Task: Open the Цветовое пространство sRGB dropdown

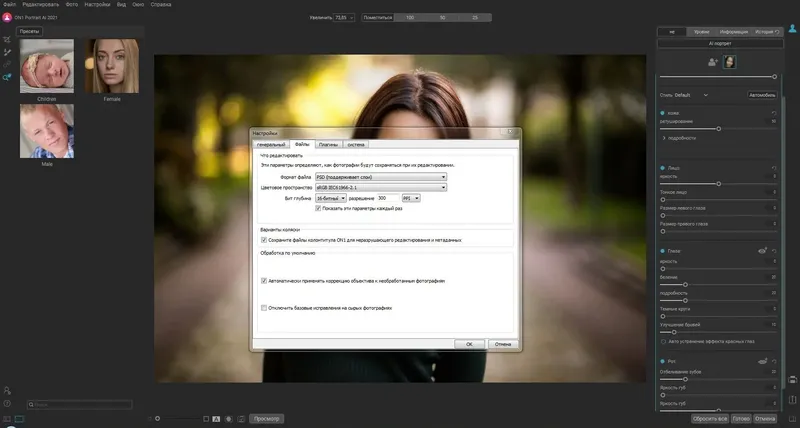Action: pyautogui.click(x=381, y=188)
